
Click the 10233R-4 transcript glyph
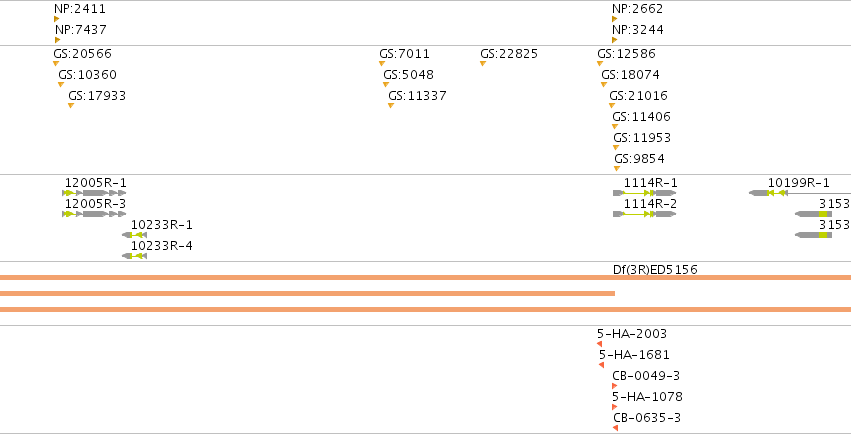pyautogui.click(x=135, y=256)
